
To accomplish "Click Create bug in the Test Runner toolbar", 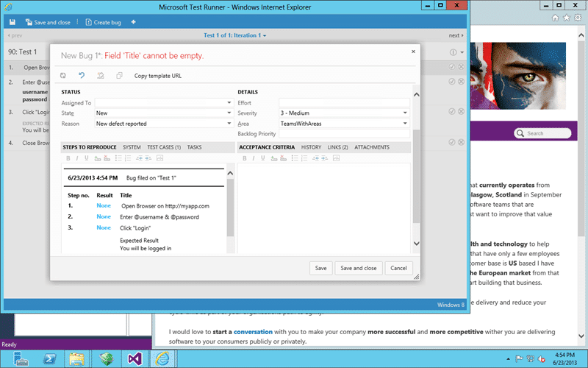I will tap(103, 22).
